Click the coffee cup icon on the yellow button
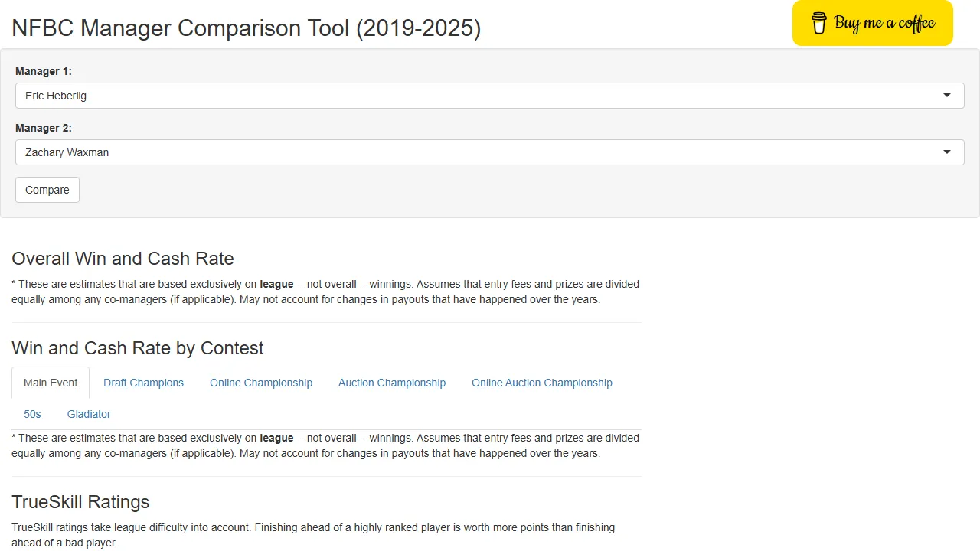 (818, 23)
